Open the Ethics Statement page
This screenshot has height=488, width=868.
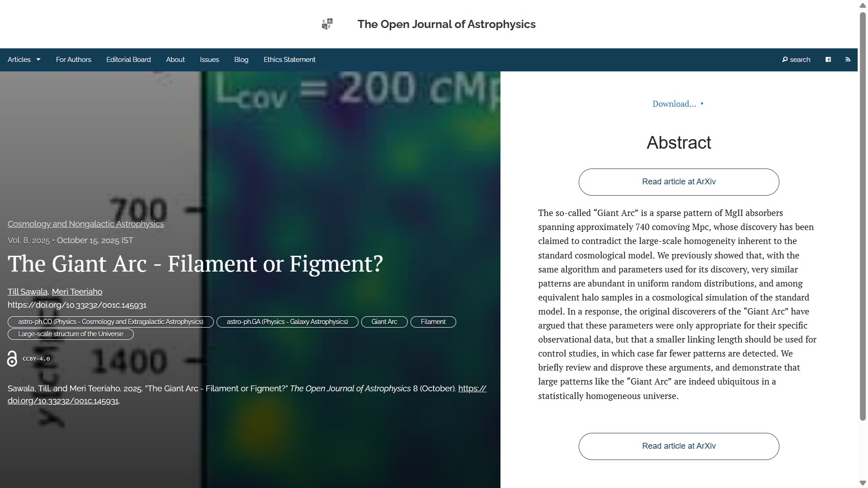pyautogui.click(x=289, y=60)
